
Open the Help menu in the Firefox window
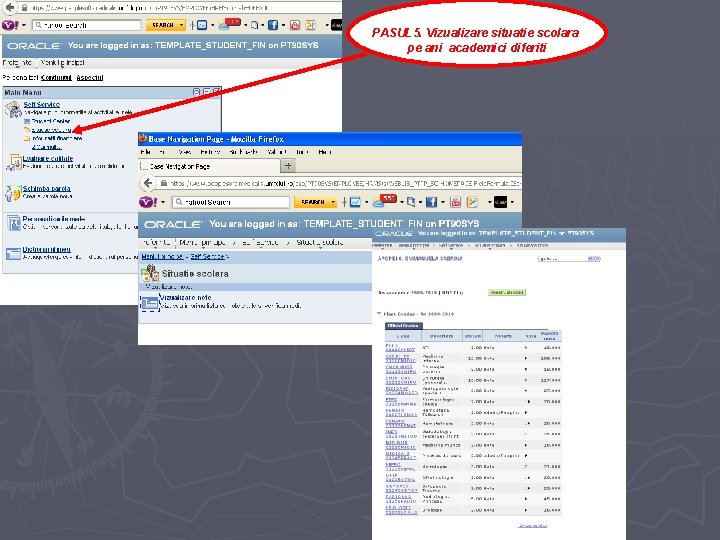(325, 152)
